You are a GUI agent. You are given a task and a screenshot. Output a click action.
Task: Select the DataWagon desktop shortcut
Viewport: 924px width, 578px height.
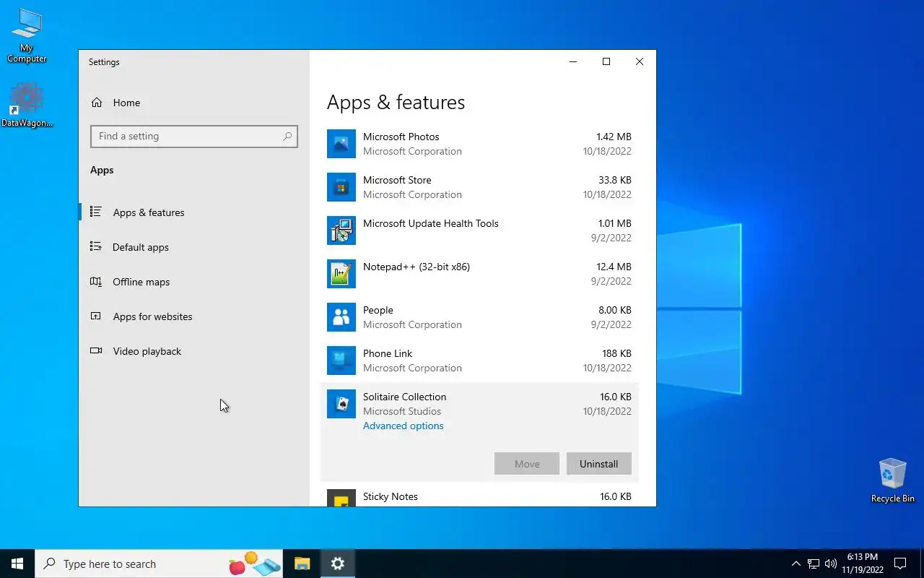pyautogui.click(x=27, y=105)
